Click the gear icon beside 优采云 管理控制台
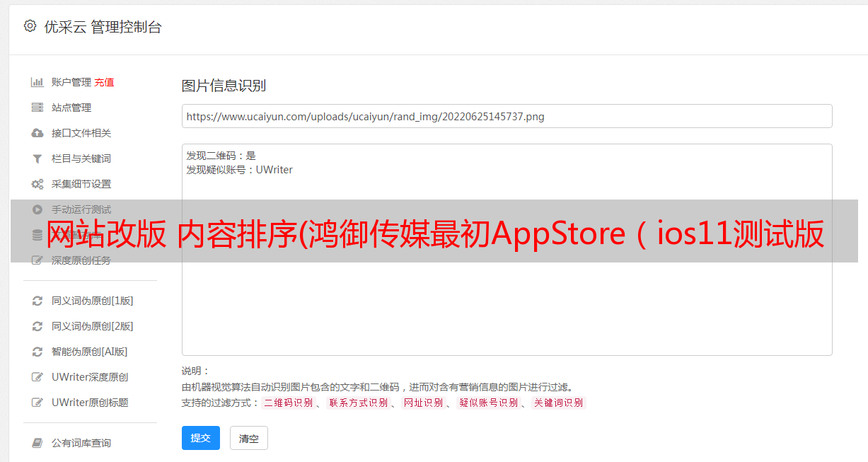 click(x=30, y=26)
